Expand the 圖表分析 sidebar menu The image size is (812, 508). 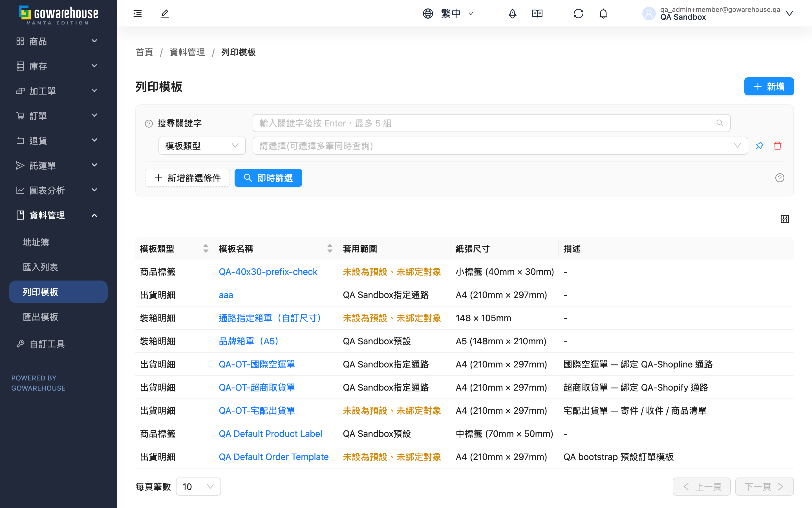click(x=58, y=190)
